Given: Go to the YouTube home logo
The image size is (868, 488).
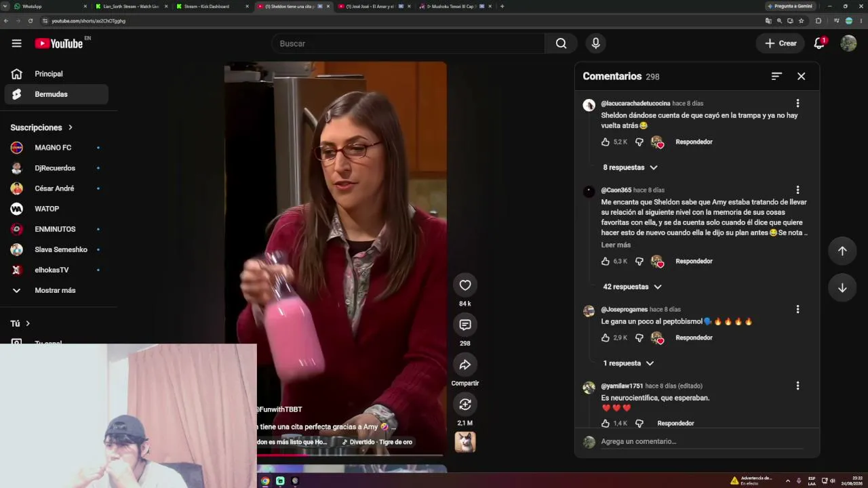Looking at the screenshot, I should [x=59, y=43].
